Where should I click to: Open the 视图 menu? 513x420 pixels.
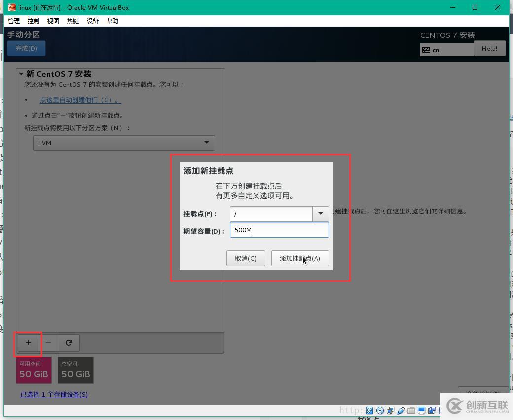click(53, 21)
